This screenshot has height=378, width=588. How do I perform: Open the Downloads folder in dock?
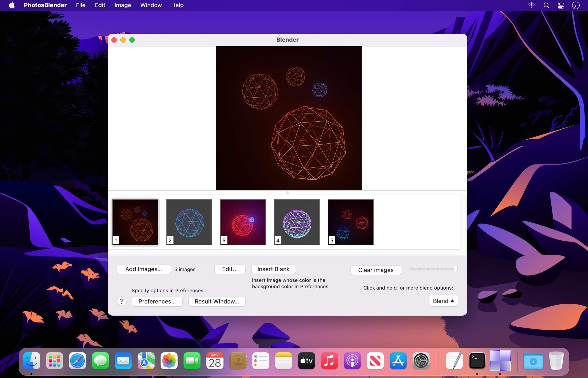[533, 361]
